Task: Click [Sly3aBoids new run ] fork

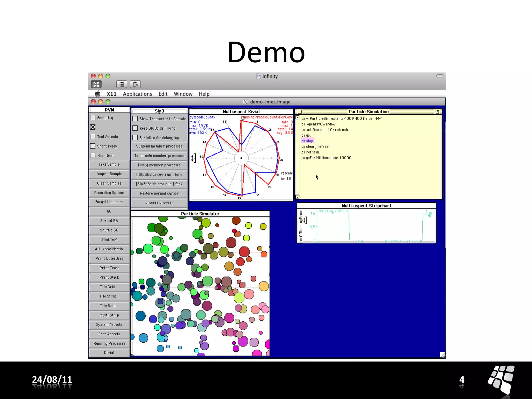Action: tap(159, 184)
